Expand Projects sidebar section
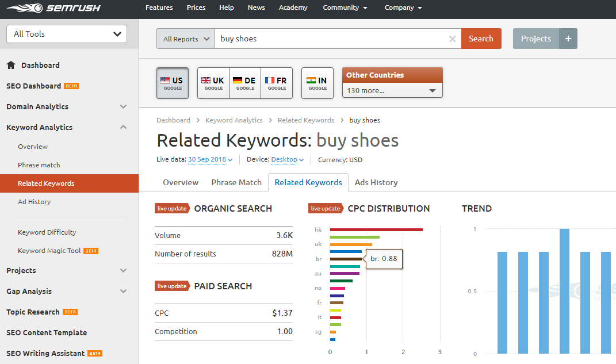This screenshot has height=364, width=616. pyautogui.click(x=123, y=270)
